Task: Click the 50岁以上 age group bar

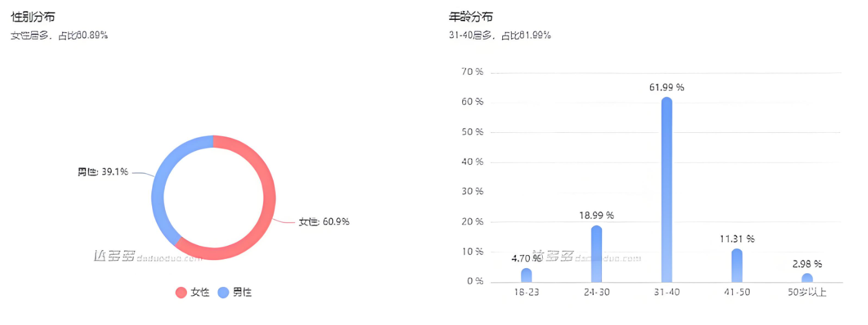Action: point(807,278)
